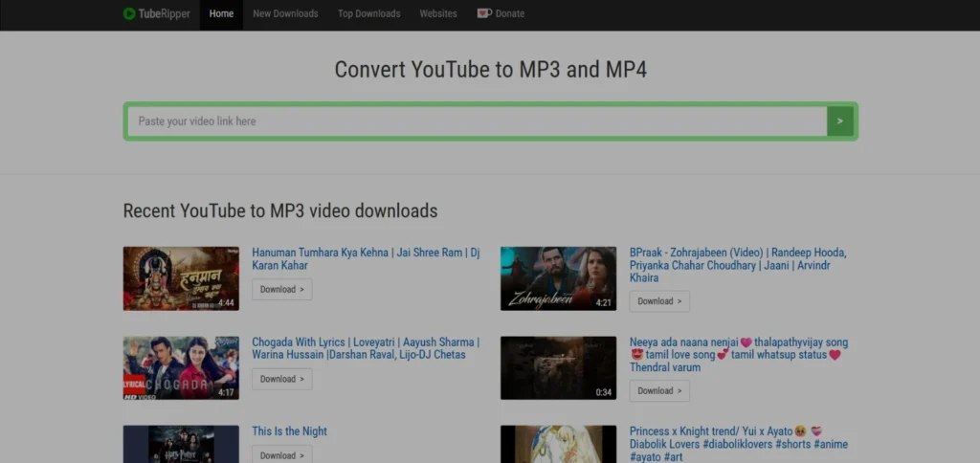Open Hanuman Tumhara Kya Kehna title link
The height and width of the screenshot is (463, 980).
click(366, 258)
